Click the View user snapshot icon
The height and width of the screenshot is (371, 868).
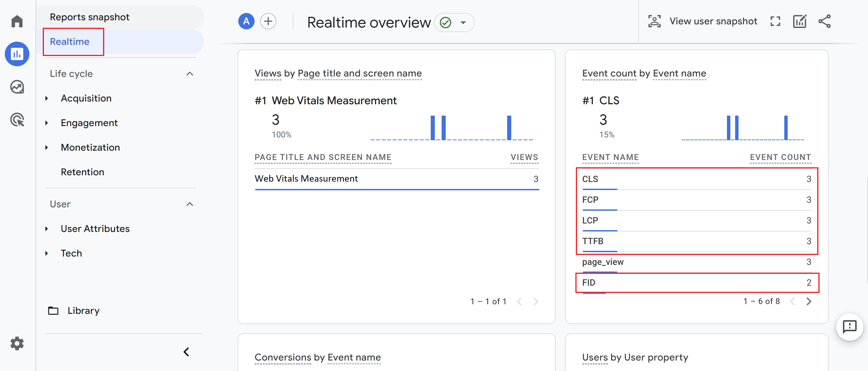[x=655, y=21]
